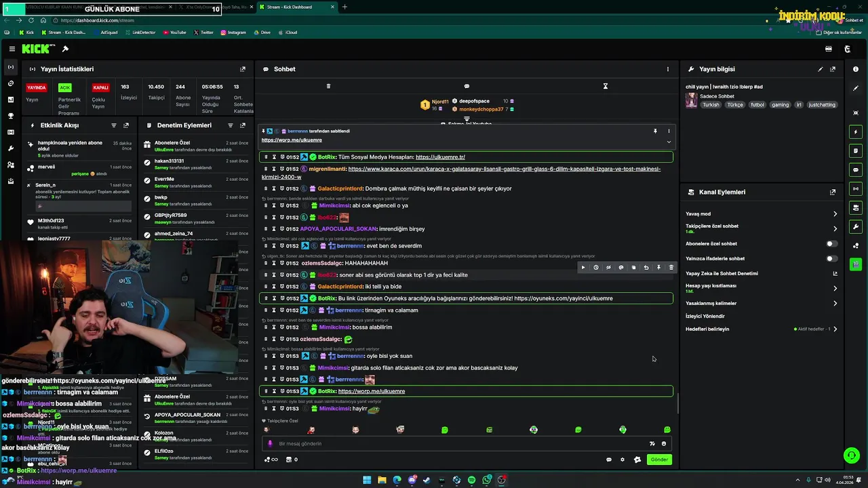Click the play icon in message hover toolbar

coord(583,268)
